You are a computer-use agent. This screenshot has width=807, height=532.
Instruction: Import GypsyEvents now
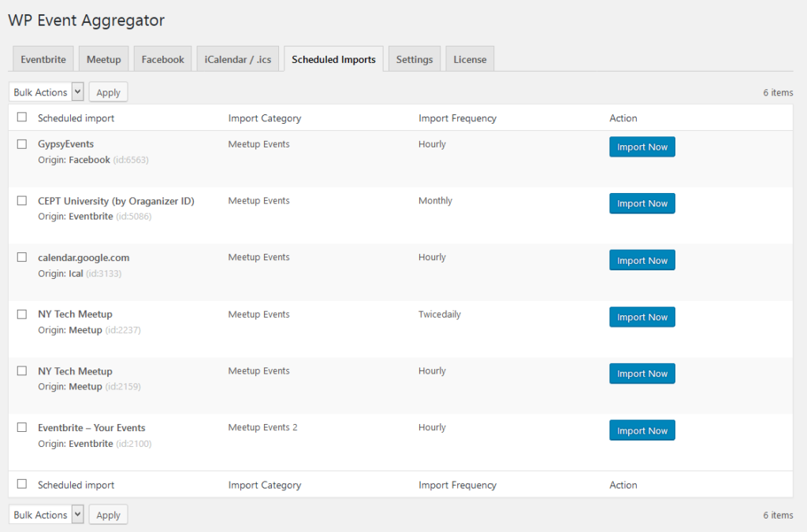pyautogui.click(x=642, y=147)
